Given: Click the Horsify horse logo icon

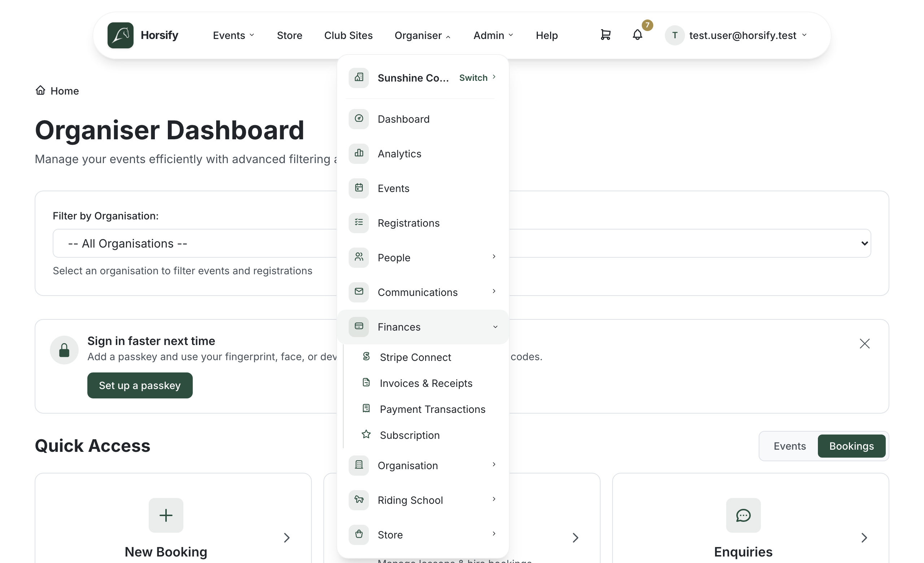Looking at the screenshot, I should tap(121, 35).
